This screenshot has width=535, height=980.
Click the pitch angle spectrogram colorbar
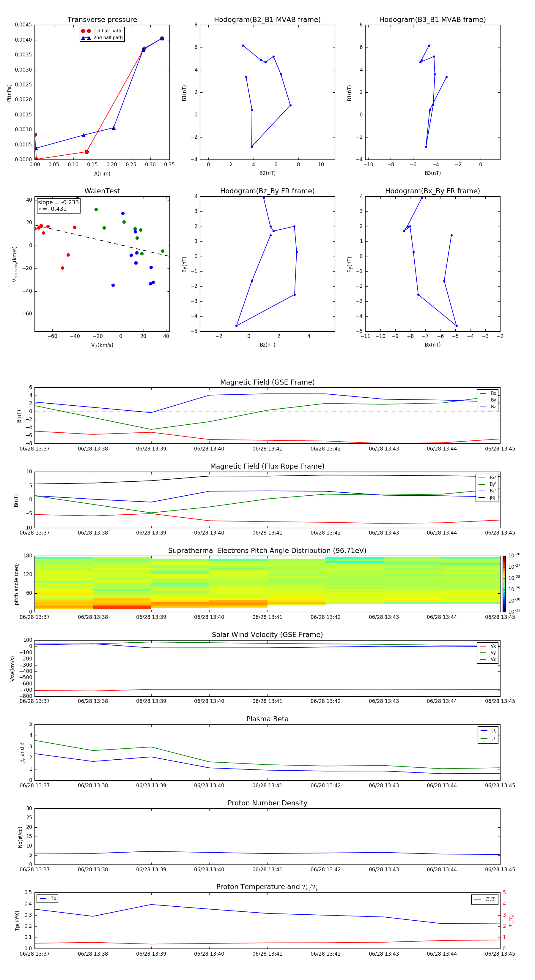(504, 584)
